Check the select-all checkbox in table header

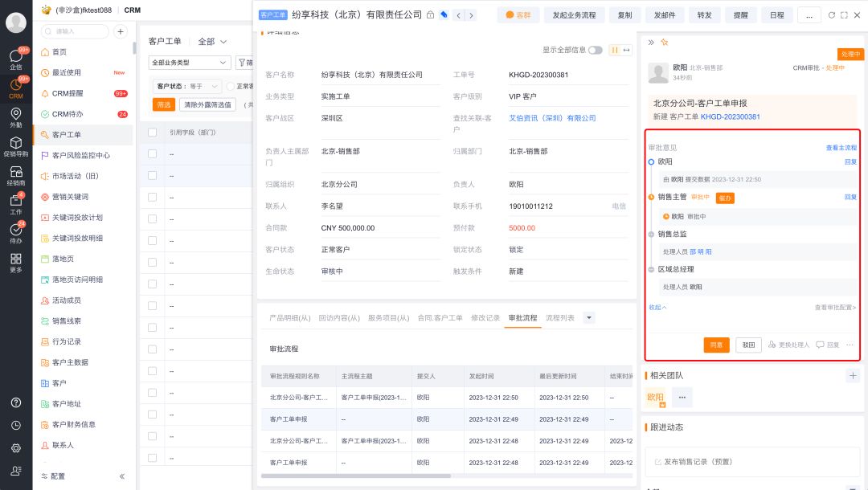153,133
